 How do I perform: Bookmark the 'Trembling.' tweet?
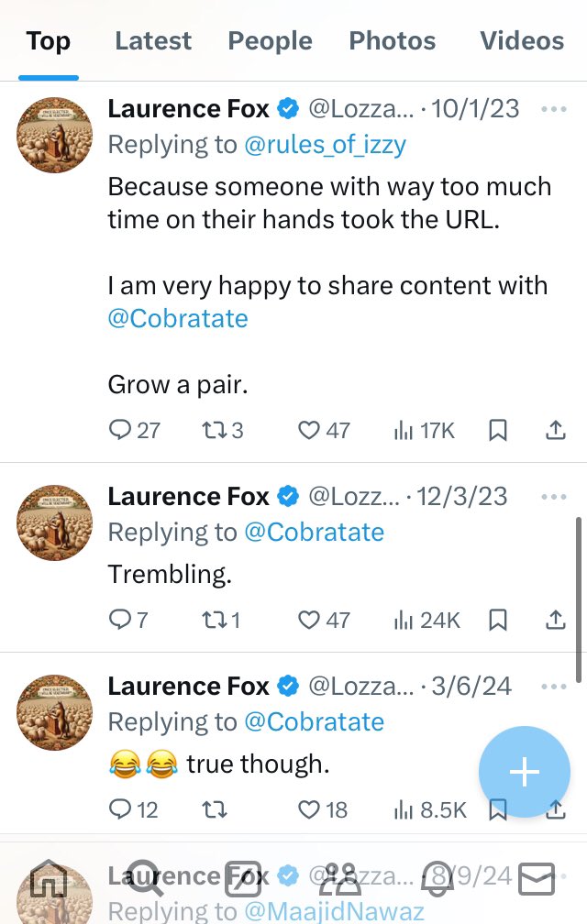coord(497,621)
